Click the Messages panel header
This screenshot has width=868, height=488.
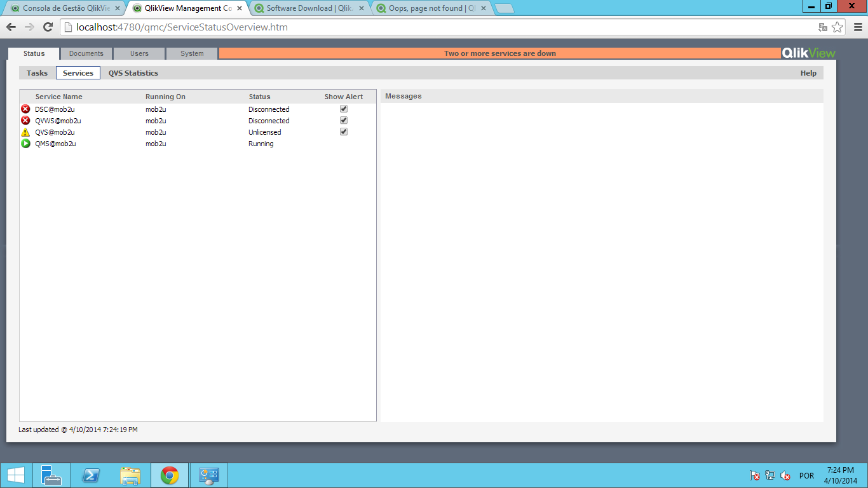point(602,96)
